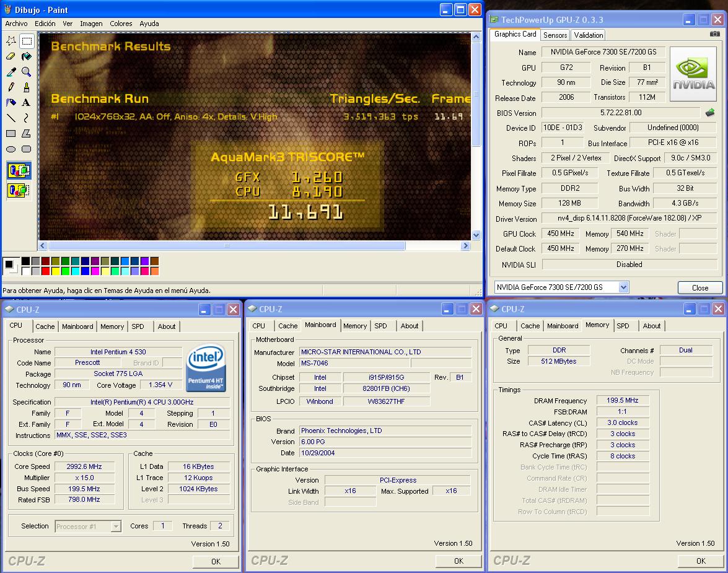Open the Cache tab in left CPU-Z window
Image resolution: width=728 pixels, height=573 pixels.
click(45, 326)
